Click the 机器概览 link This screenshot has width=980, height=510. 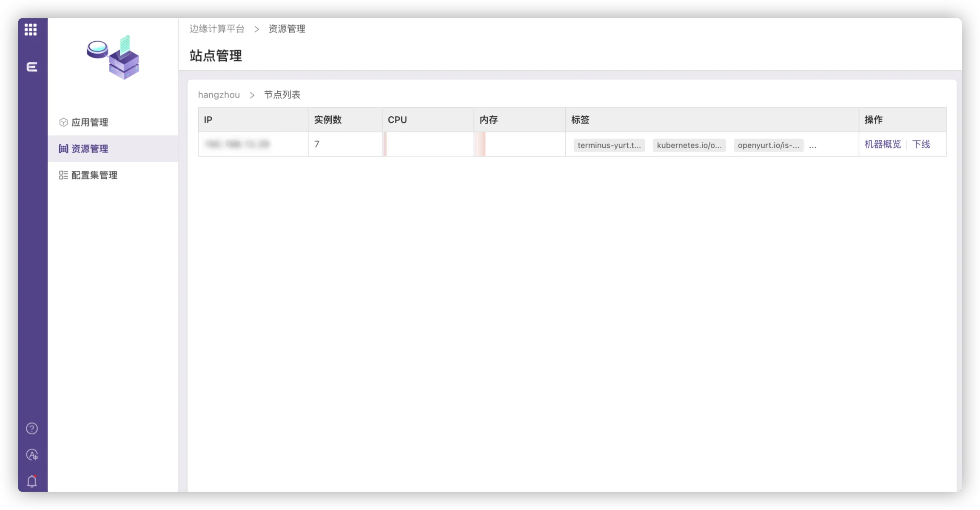883,144
